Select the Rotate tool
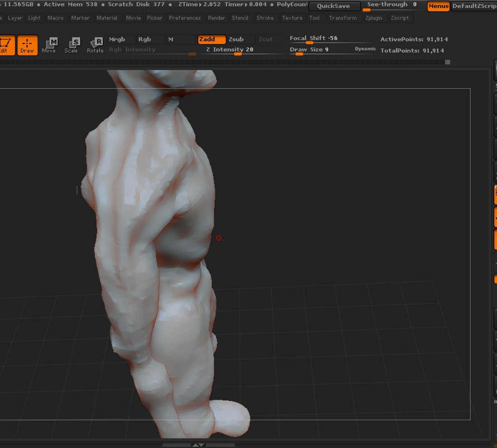This screenshot has width=497, height=448. 95,45
